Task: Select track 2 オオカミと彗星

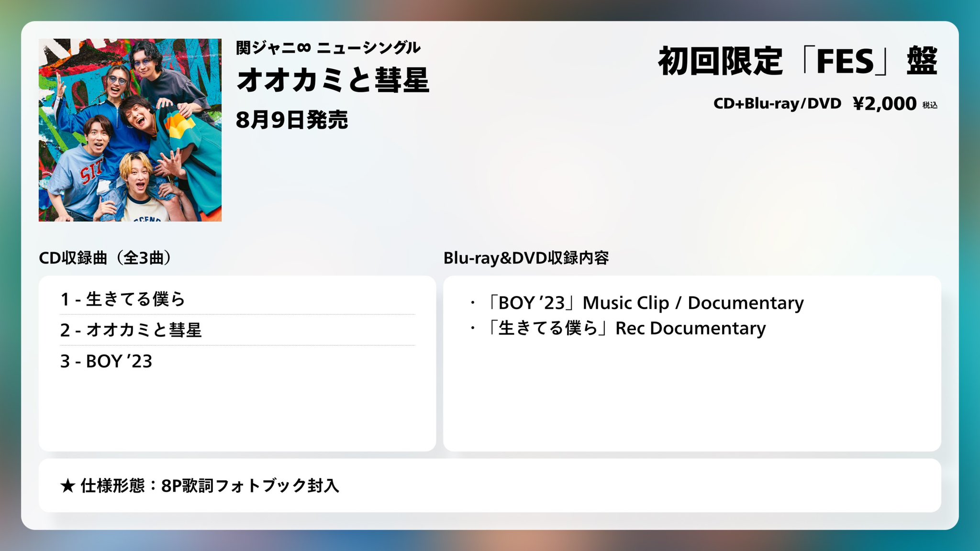Action: tap(131, 330)
